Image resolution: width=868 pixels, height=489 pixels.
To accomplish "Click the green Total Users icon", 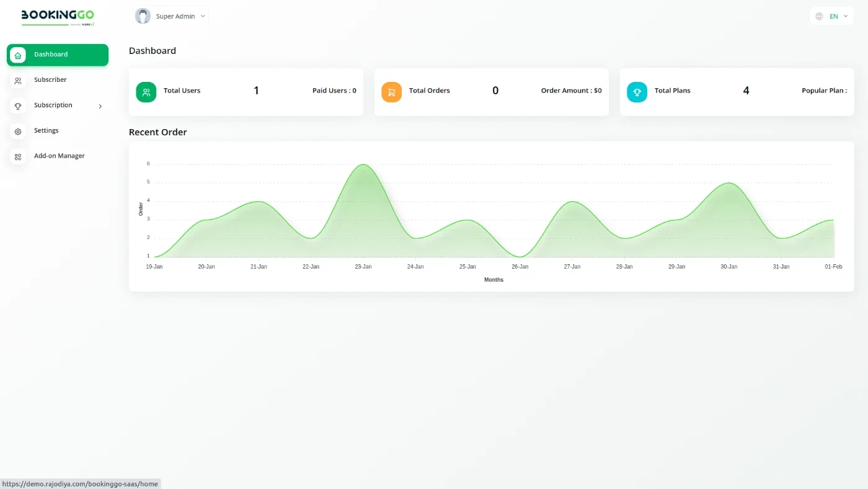I will (x=146, y=92).
